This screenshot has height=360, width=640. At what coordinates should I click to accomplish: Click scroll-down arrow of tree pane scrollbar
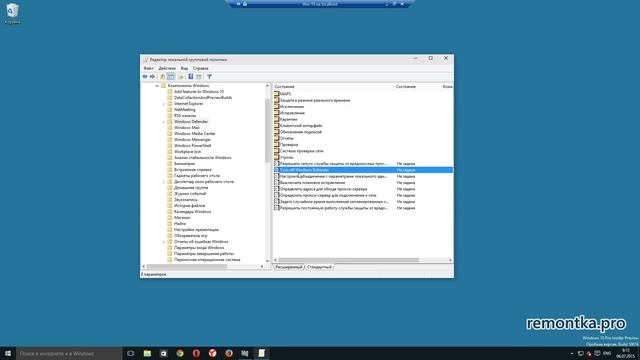click(x=267, y=261)
